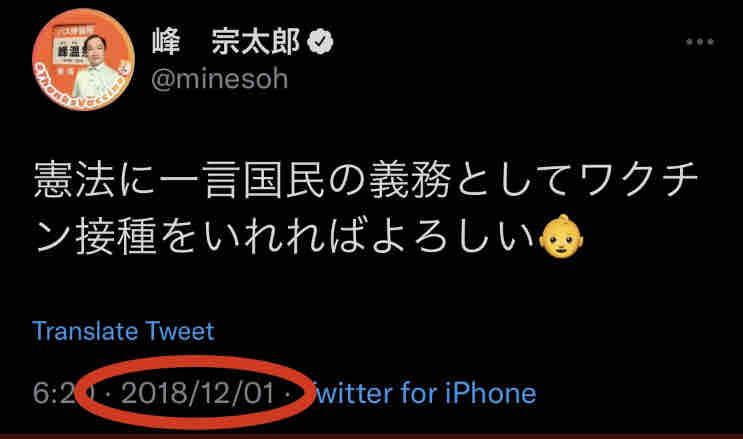This screenshot has height=439, width=743.
Task: Click the word 憲法 in the tweet
Action: pyautogui.click(x=74, y=180)
